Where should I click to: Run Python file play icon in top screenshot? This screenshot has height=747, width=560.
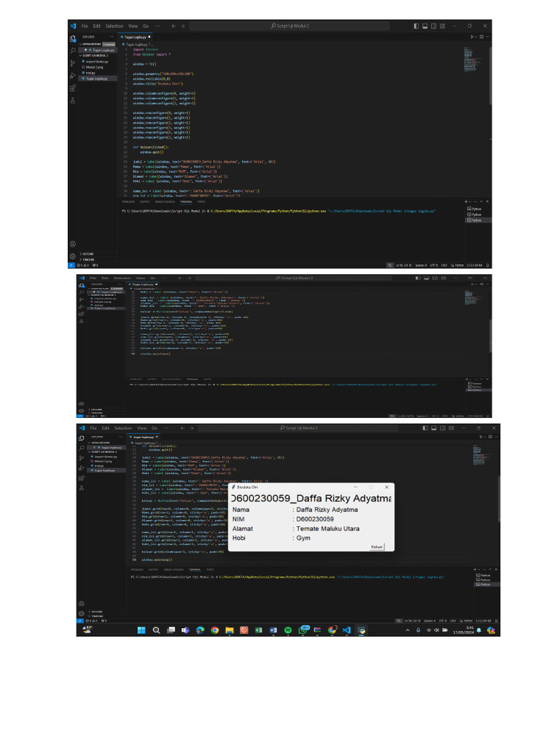click(472, 36)
